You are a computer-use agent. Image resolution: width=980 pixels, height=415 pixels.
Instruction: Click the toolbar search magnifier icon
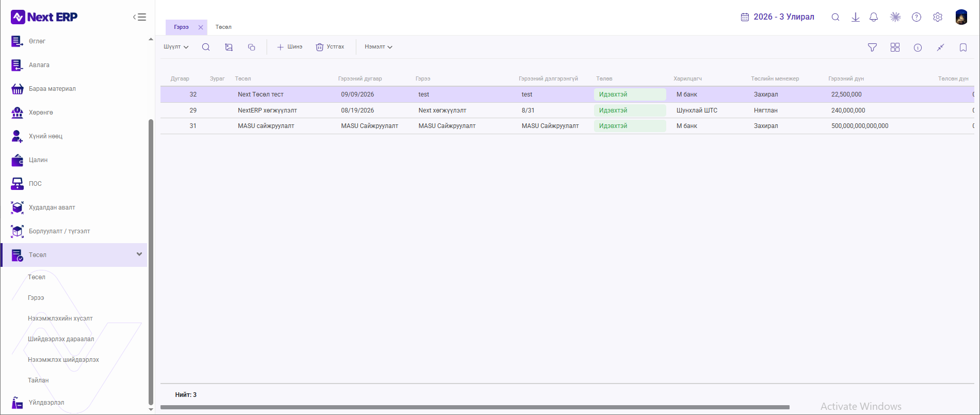point(206,47)
